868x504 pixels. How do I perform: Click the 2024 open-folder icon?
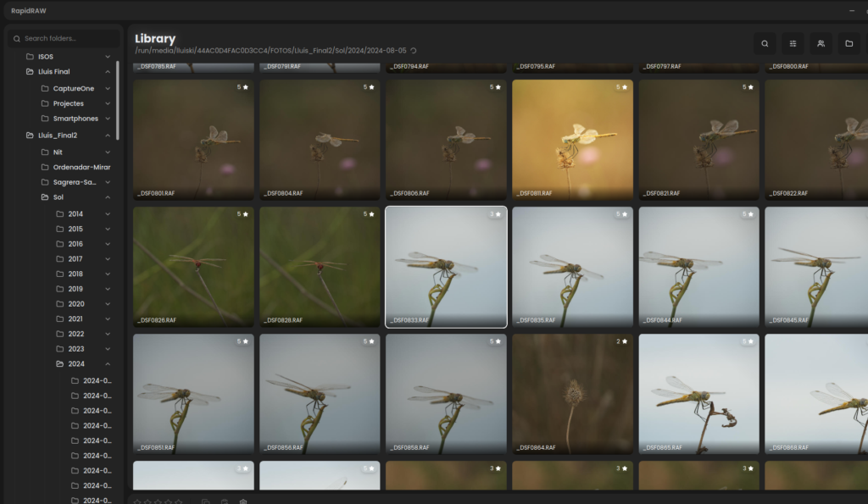[60, 364]
